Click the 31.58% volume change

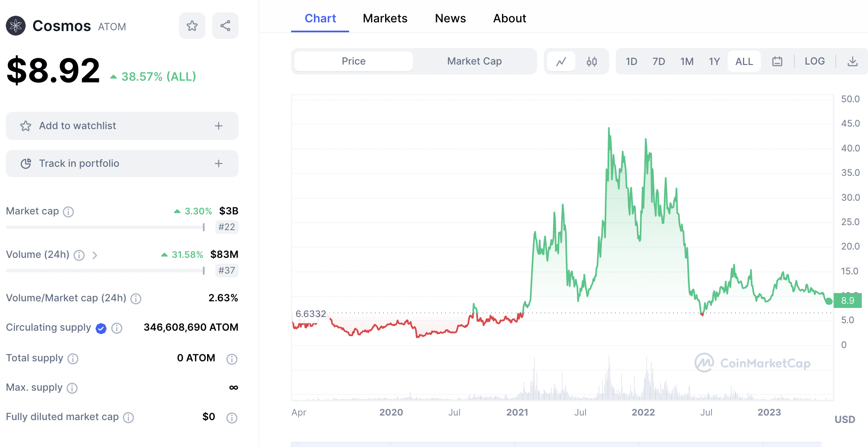[182, 255]
